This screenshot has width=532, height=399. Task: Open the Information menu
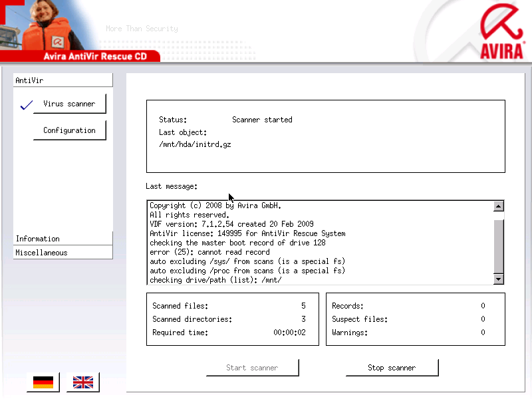(63, 239)
